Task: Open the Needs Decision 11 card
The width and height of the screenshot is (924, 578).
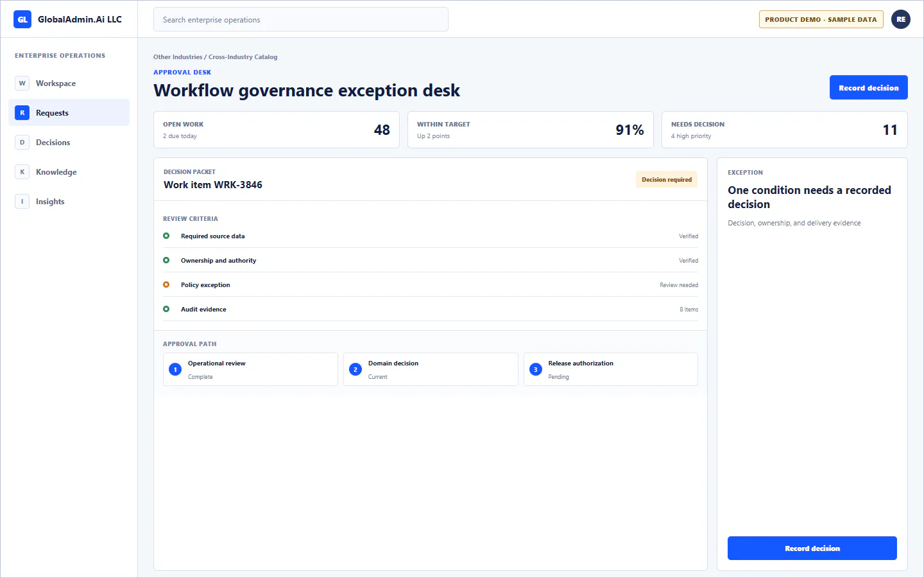Action: [785, 130]
